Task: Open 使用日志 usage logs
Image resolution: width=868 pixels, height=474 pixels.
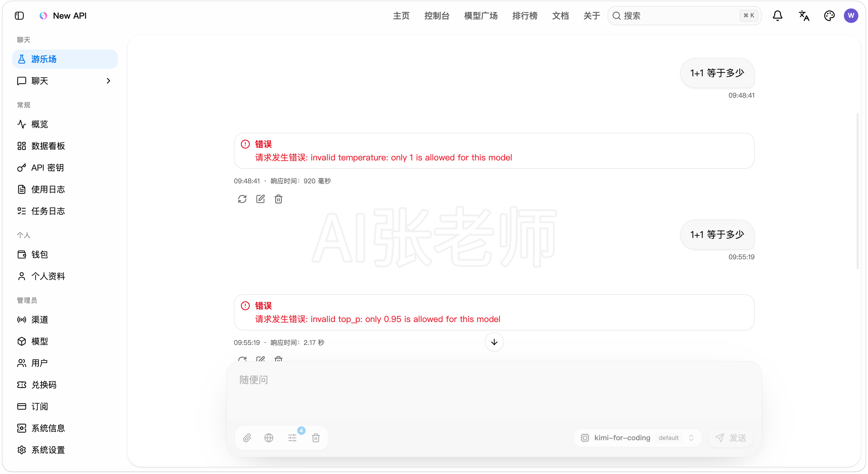Action: click(x=65, y=189)
